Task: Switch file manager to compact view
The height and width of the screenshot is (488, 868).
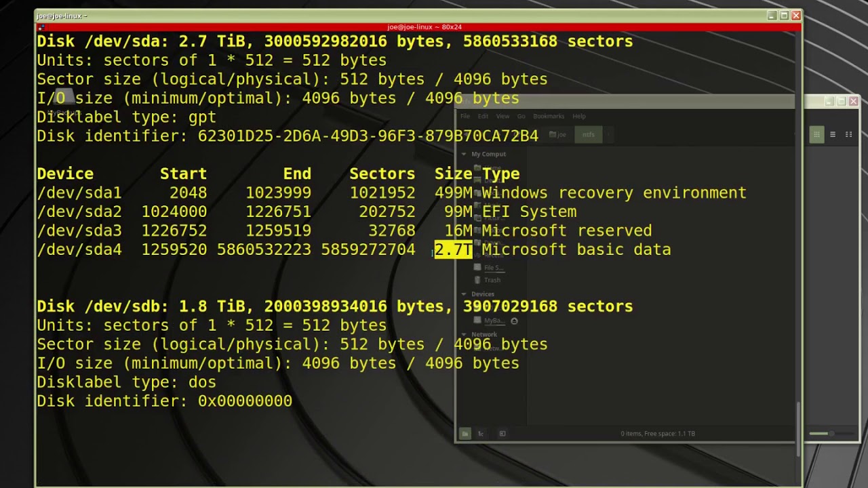Action: [x=848, y=135]
